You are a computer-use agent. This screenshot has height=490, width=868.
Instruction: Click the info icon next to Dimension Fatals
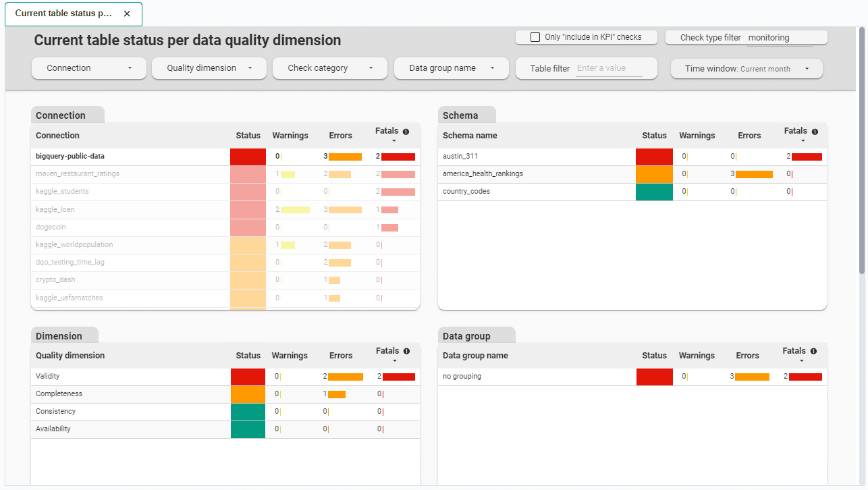click(x=406, y=351)
